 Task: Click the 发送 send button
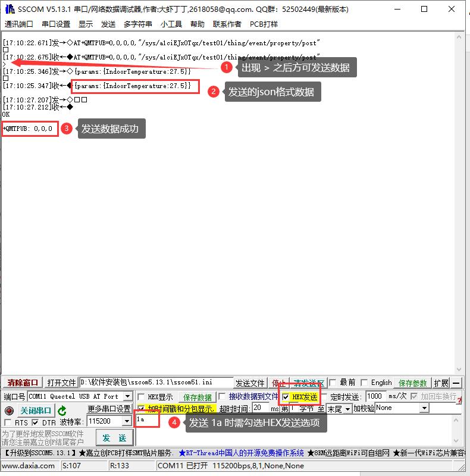tap(114, 438)
